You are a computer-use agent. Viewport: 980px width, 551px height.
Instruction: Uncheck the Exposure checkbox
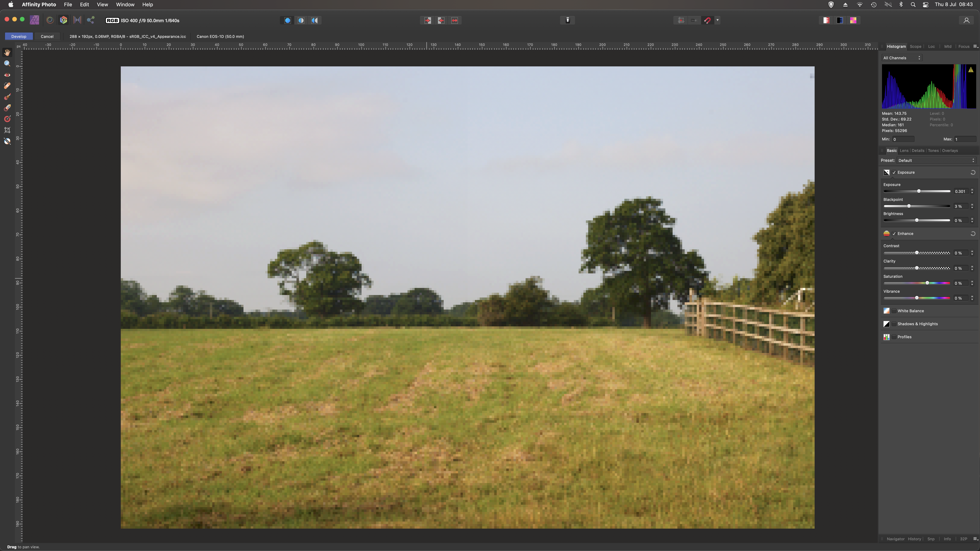pyautogui.click(x=894, y=173)
